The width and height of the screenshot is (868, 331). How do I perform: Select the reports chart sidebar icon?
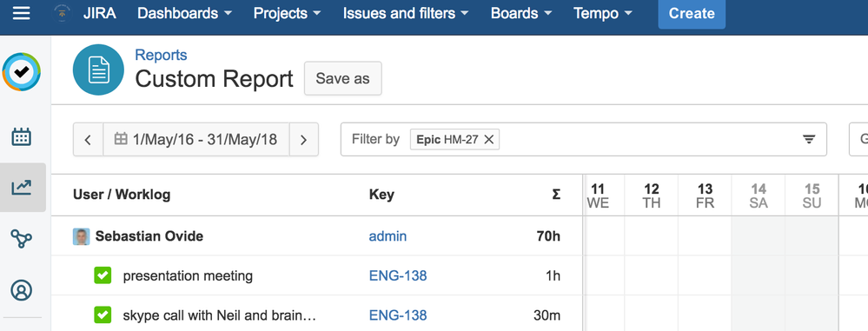[22, 188]
